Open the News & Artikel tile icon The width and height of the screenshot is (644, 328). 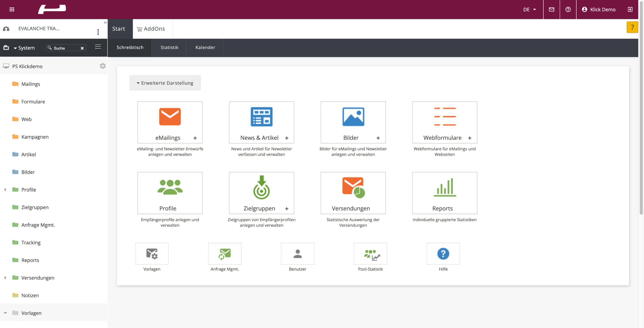261,117
